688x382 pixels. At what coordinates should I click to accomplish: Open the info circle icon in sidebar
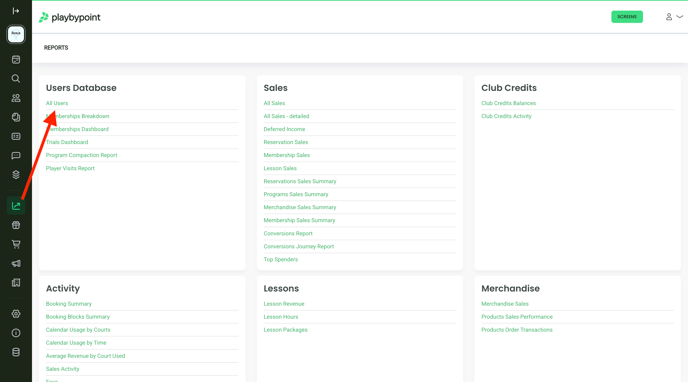pos(16,333)
